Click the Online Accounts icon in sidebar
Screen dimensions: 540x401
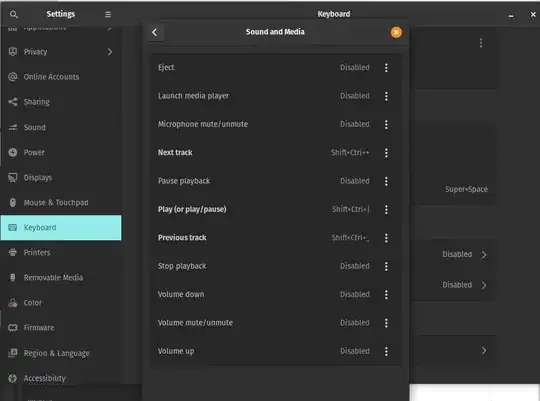[13, 77]
